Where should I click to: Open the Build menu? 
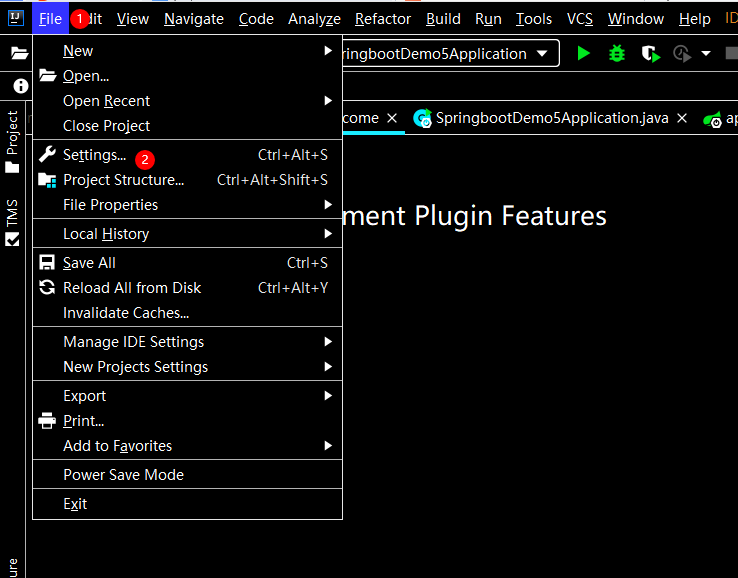[443, 19]
